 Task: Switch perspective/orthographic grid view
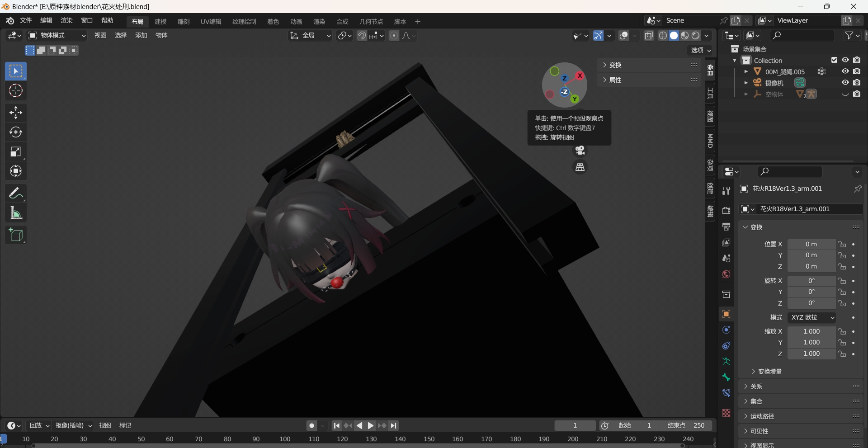pyautogui.click(x=580, y=167)
